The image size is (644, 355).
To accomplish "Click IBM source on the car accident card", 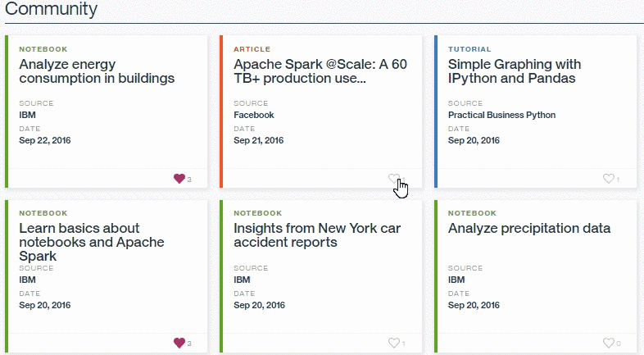I will pyautogui.click(x=242, y=280).
